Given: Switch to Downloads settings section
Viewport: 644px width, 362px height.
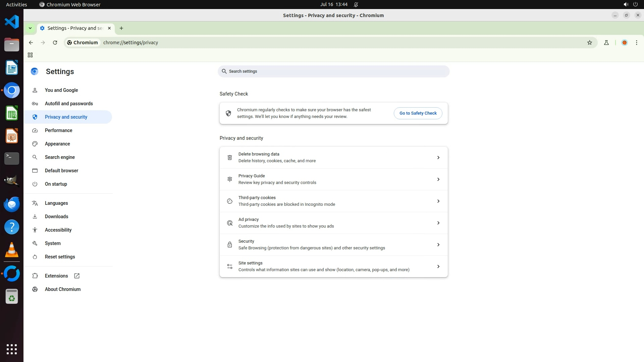Looking at the screenshot, I should click(56, 217).
